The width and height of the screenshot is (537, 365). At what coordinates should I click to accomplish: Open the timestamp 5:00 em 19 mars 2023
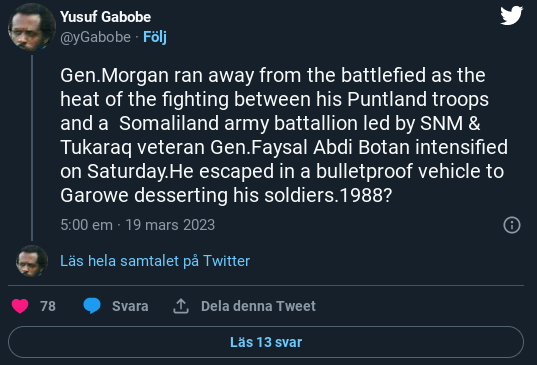tap(138, 225)
